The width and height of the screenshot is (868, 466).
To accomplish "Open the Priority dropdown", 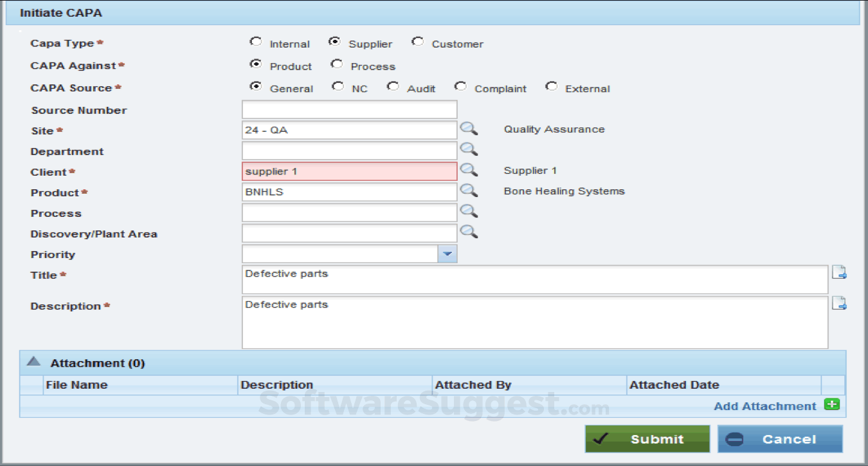I will (x=448, y=254).
